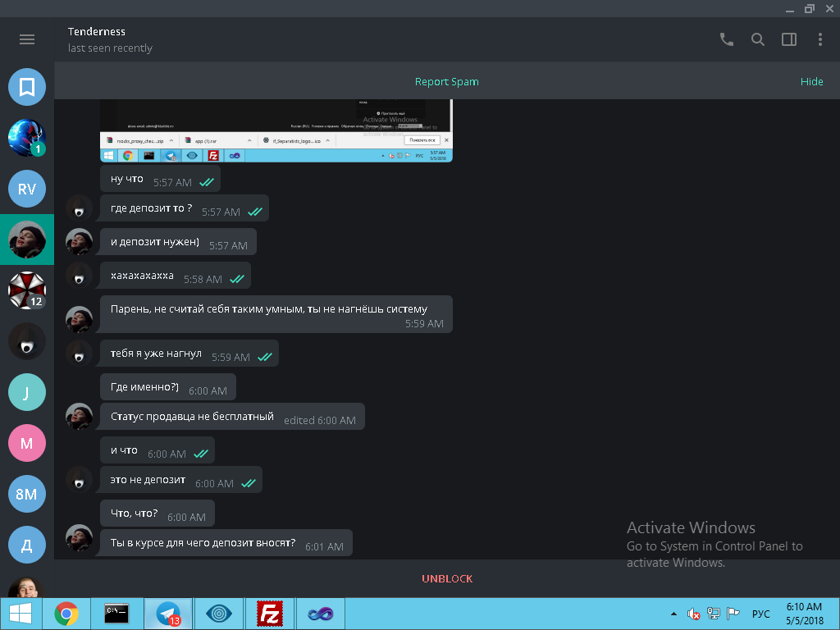Open Google Chrome from the taskbar
This screenshot has height=630, width=840.
click(66, 614)
